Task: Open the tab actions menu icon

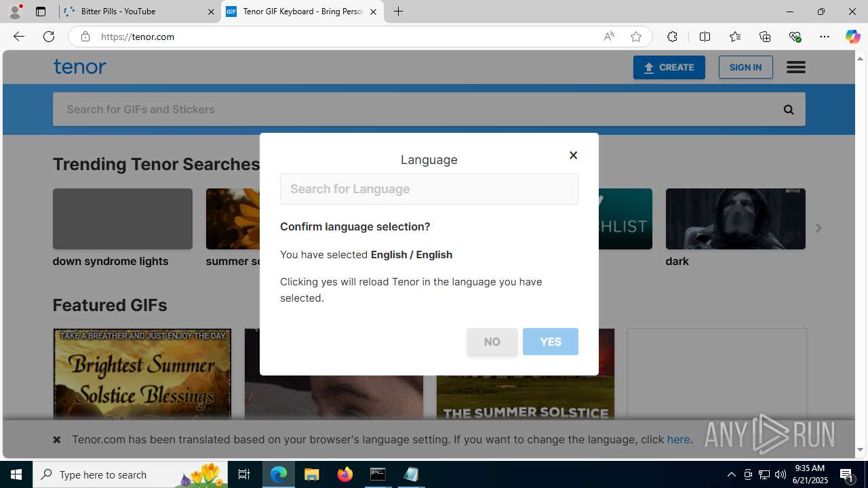Action: (41, 12)
